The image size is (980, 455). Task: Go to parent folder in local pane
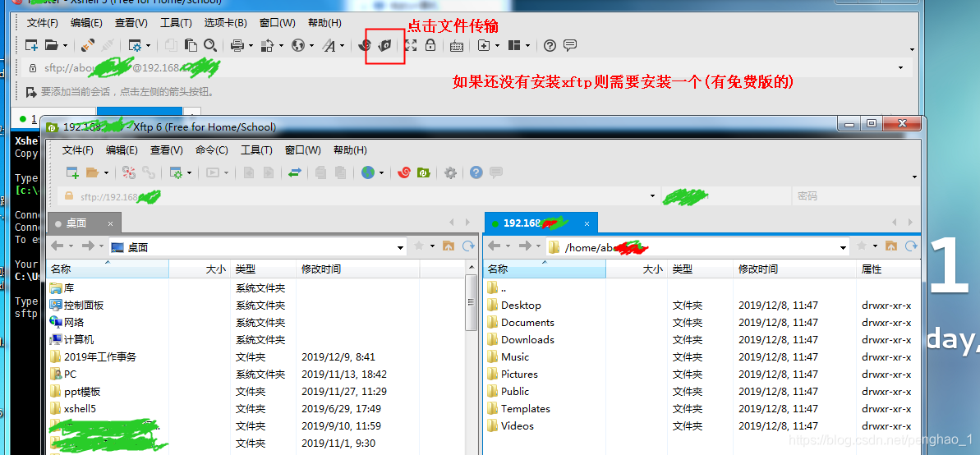[449, 246]
